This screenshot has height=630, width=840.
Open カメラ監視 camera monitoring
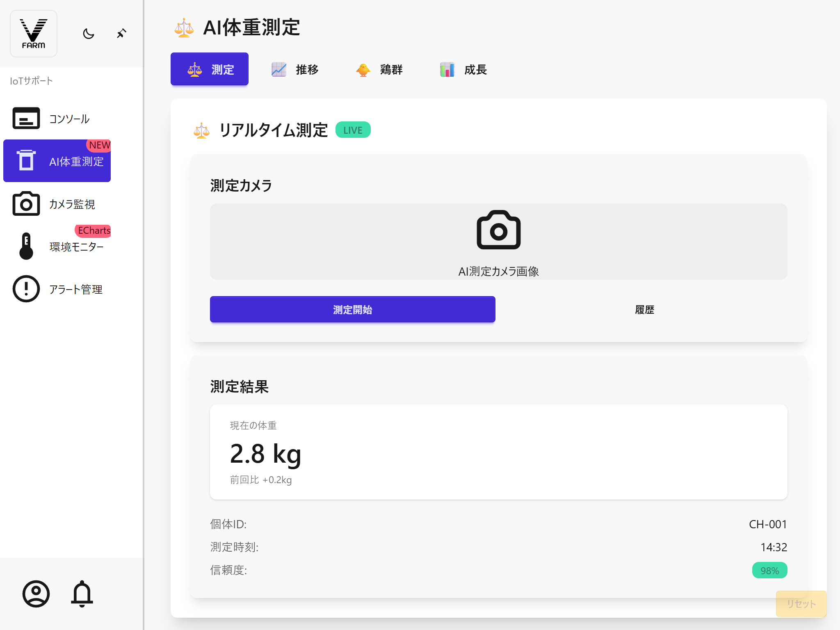tap(57, 204)
